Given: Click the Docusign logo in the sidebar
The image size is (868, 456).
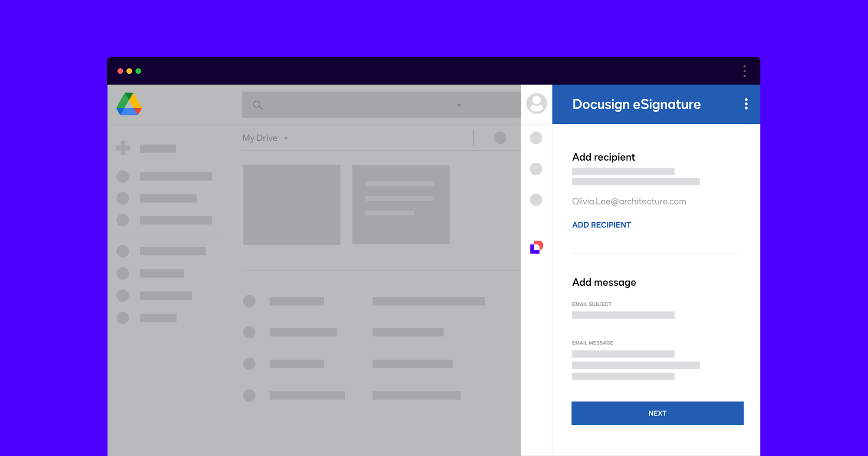Looking at the screenshot, I should pyautogui.click(x=536, y=246).
